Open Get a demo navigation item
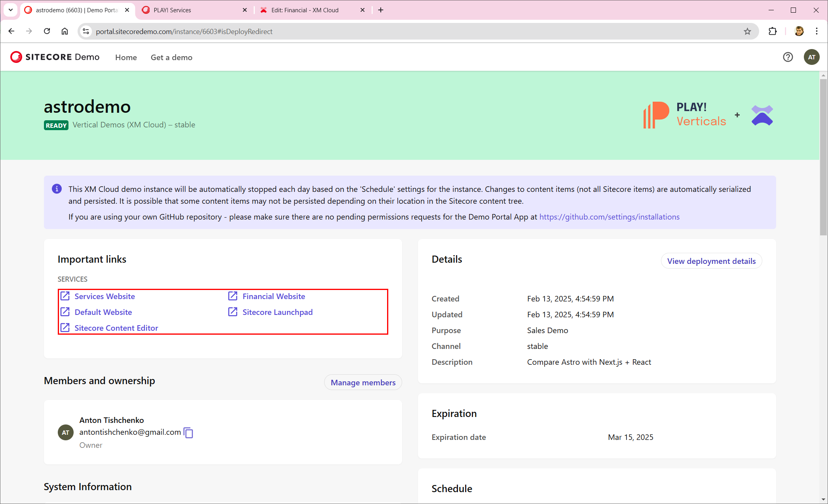828x504 pixels. tap(171, 57)
